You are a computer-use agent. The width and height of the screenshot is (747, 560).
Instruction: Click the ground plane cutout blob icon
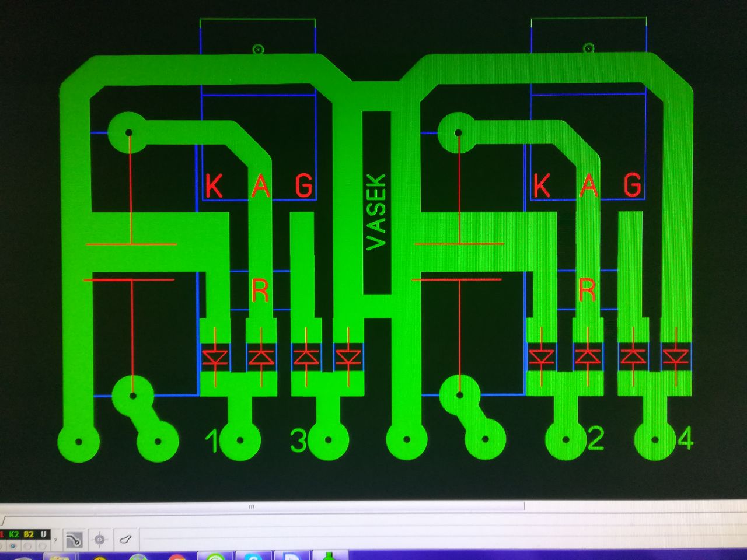pyautogui.click(x=125, y=540)
